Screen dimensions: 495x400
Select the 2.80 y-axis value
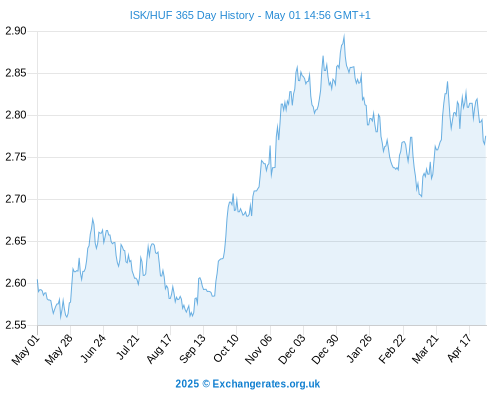click(x=16, y=115)
